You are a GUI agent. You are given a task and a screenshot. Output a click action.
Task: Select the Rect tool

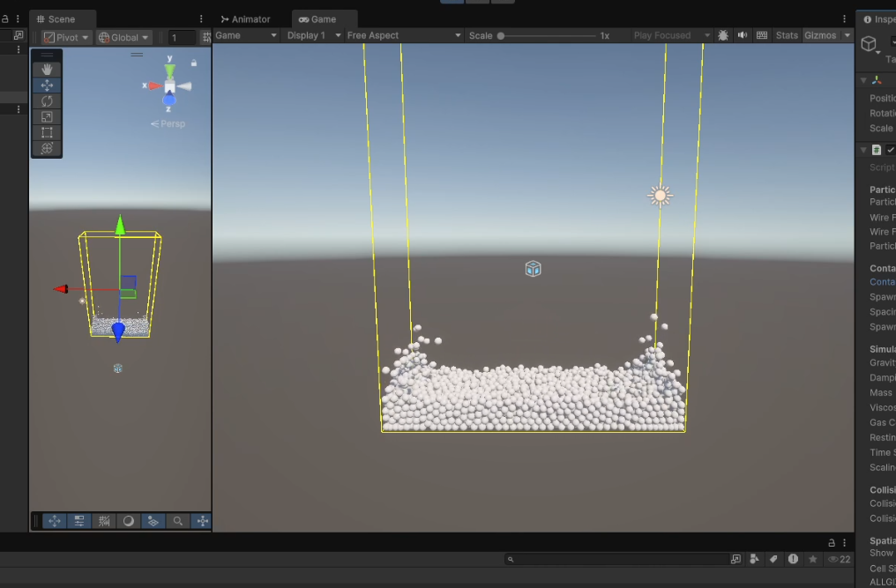coord(47,132)
